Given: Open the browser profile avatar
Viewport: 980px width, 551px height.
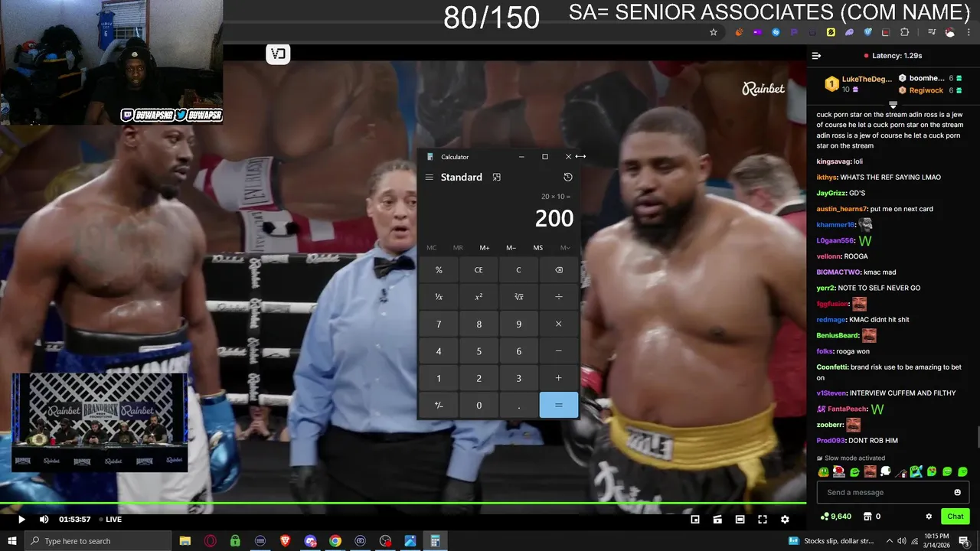Looking at the screenshot, I should (950, 32).
